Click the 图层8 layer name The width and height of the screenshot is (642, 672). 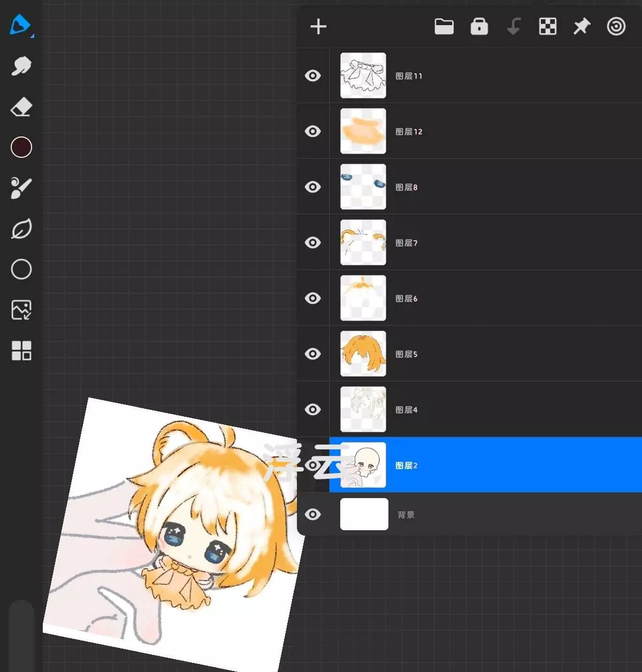tap(406, 187)
